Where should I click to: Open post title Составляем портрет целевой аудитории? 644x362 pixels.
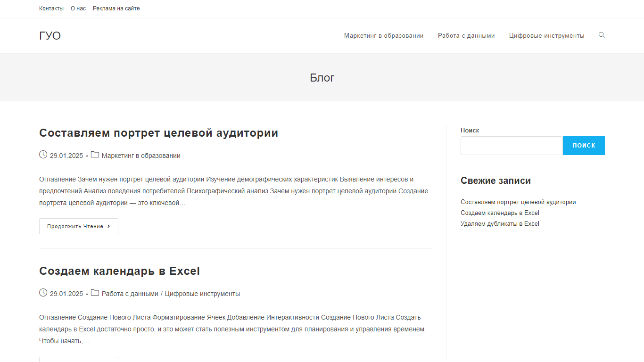pyautogui.click(x=158, y=133)
